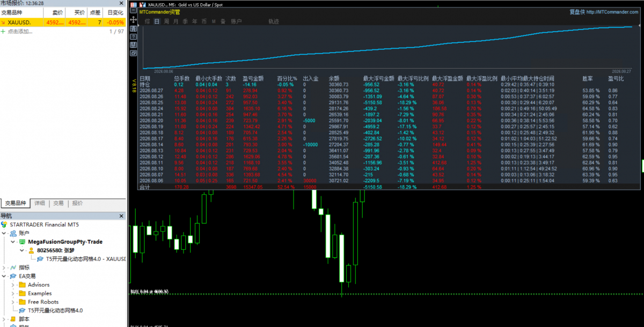Select the 币 currency tab
Viewport: 644px width, 327px height.
point(204,21)
